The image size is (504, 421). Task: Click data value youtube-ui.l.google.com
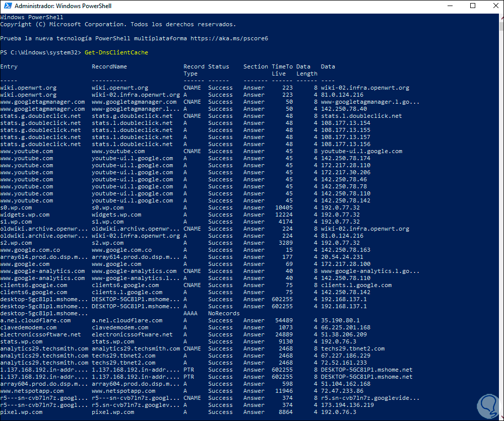pos(361,151)
